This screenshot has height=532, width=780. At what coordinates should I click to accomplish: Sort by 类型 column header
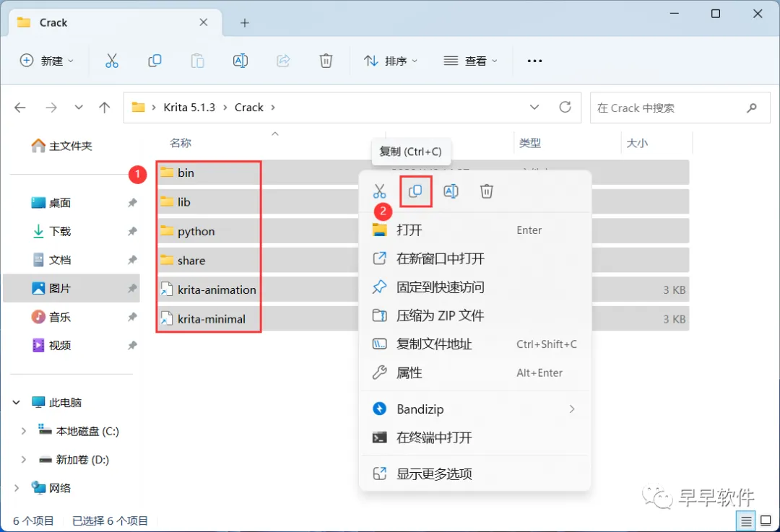(x=530, y=143)
